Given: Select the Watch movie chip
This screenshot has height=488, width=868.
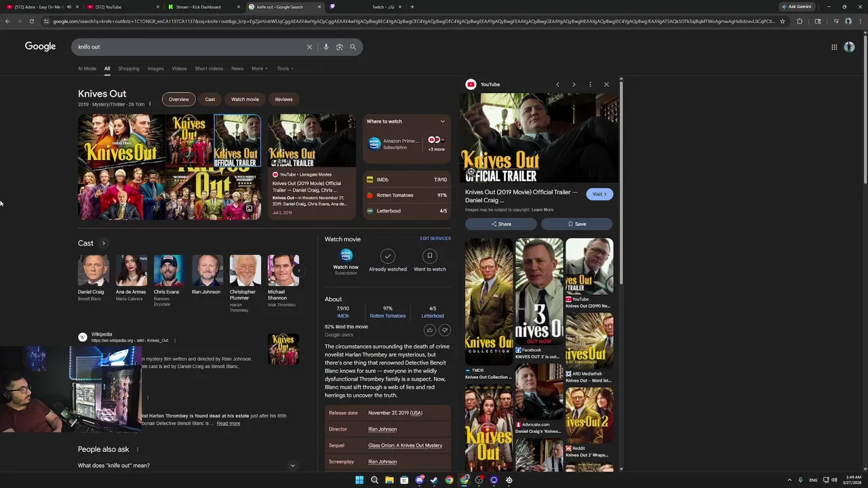Looking at the screenshot, I should 245,100.
